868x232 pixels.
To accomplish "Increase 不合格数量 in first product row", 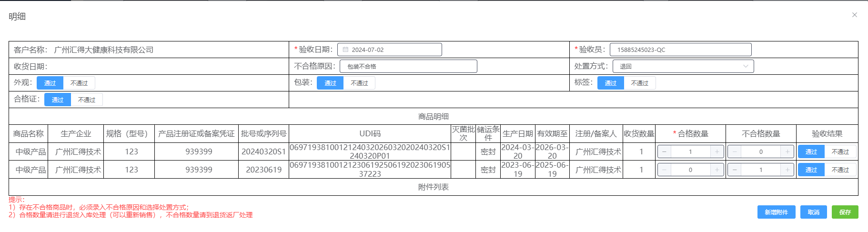I will point(787,151).
